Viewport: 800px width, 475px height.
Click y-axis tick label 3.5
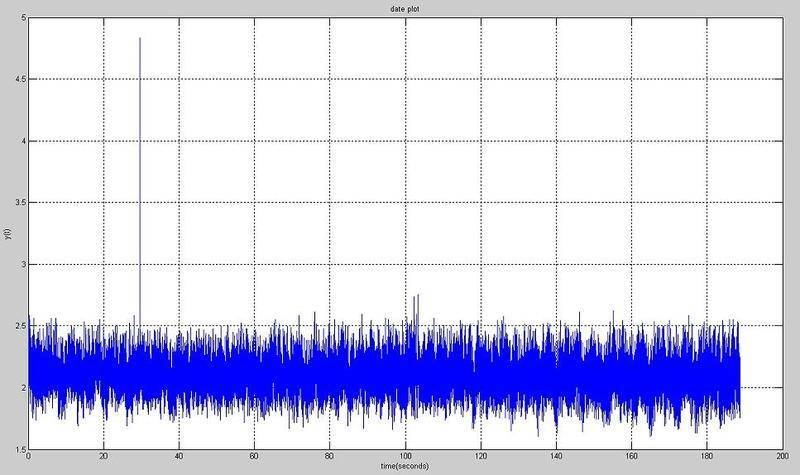pos(19,202)
